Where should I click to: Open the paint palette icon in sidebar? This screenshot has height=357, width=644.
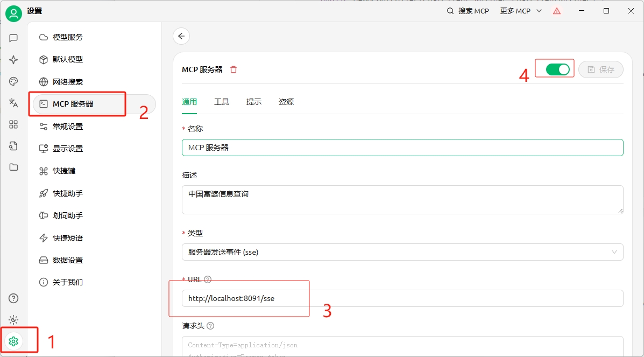point(13,81)
